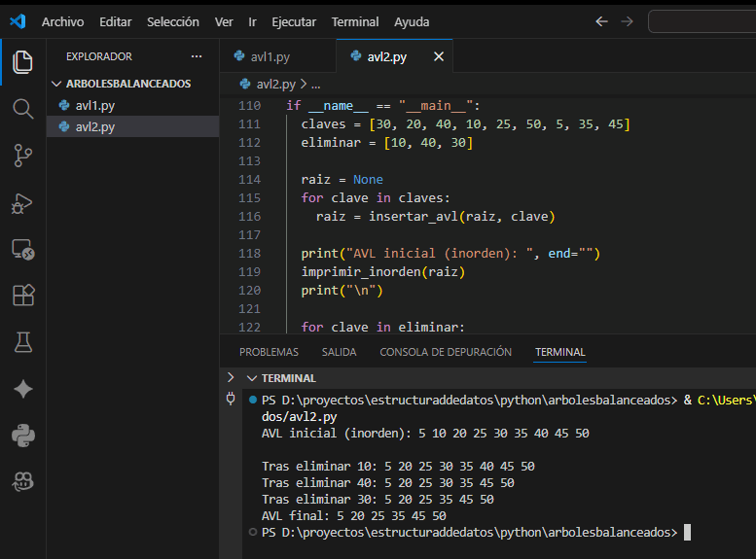Select avl1.py in the file explorer
This screenshot has width=756, height=559.
point(94,105)
